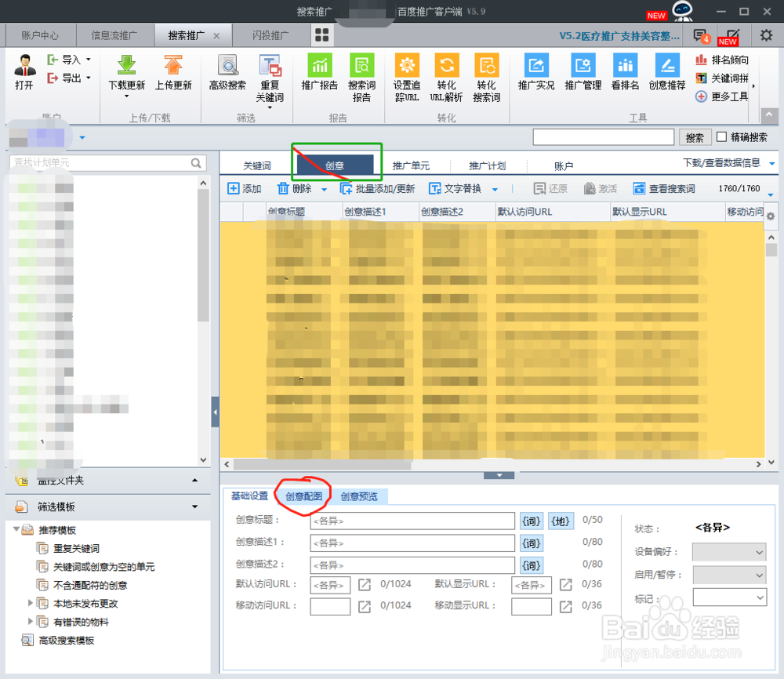The height and width of the screenshot is (679, 784).
Task: Open the 转化搜索词 tool
Action: coord(487,65)
